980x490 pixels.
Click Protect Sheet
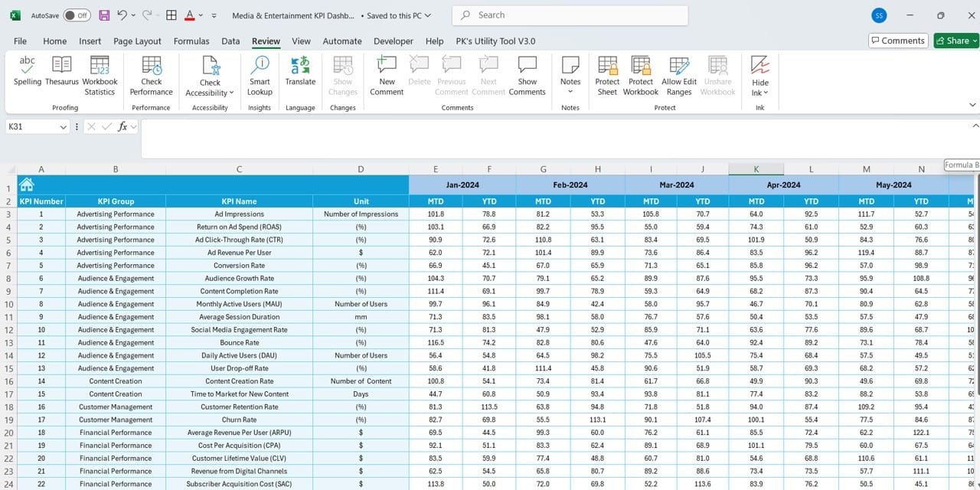point(607,74)
